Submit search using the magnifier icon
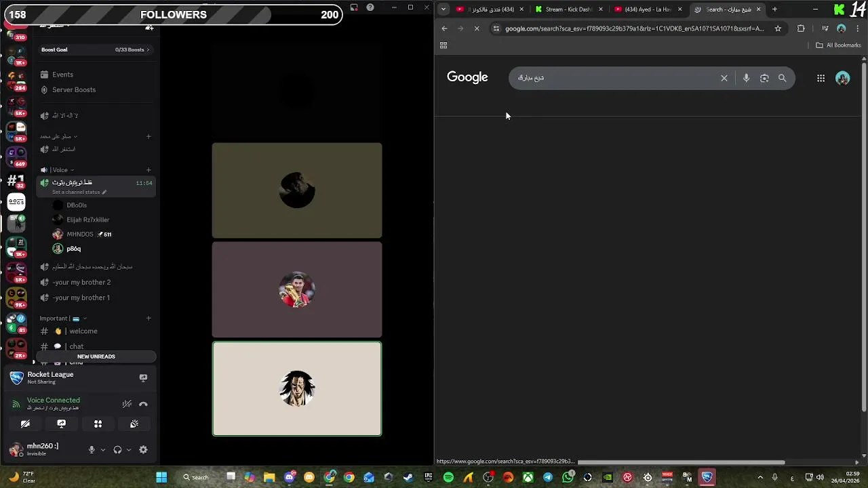Image resolution: width=868 pixels, height=488 pixels. 783,78
